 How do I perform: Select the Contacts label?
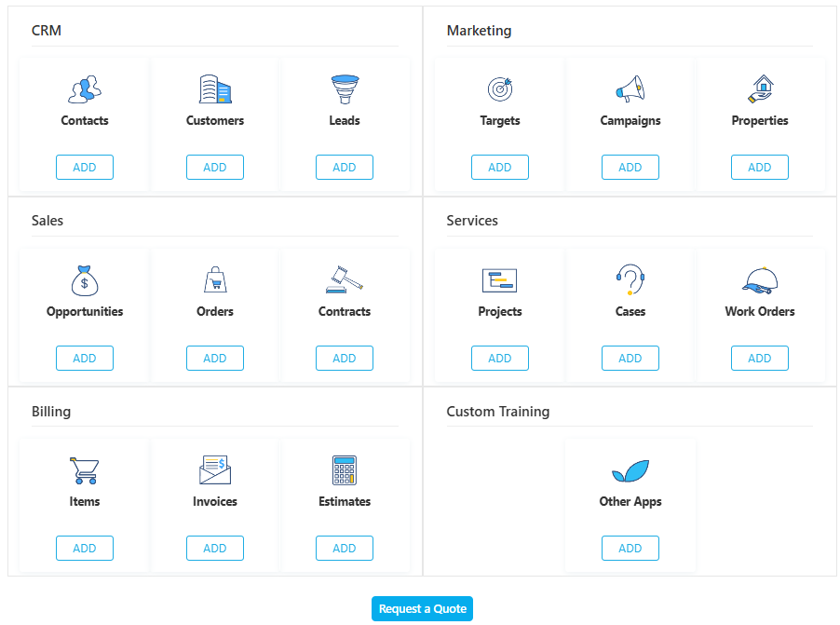(85, 120)
